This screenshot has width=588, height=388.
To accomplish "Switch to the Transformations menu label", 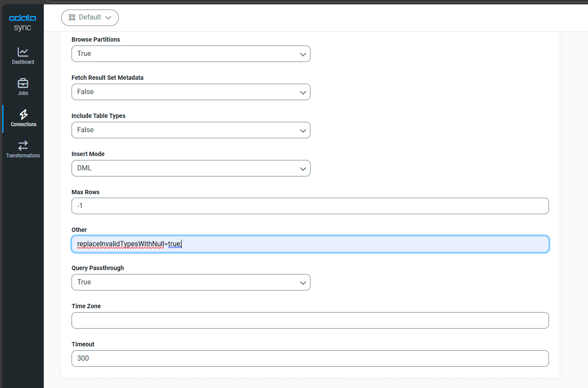I will 23,156.
